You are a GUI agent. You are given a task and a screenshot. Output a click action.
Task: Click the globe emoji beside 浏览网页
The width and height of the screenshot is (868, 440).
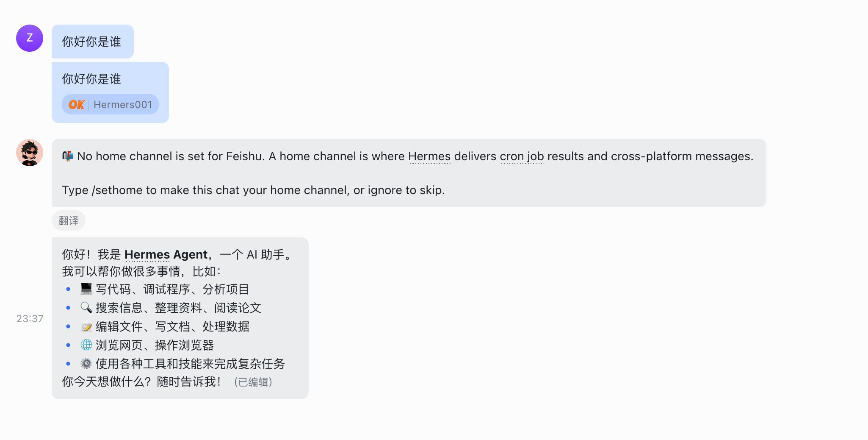[x=86, y=345]
